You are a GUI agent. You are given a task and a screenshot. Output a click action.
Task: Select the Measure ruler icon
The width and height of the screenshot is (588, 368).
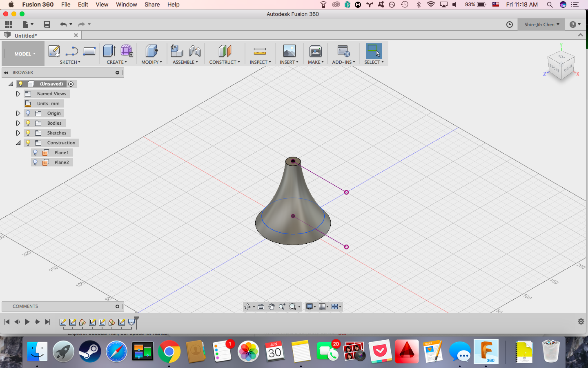pyautogui.click(x=260, y=51)
